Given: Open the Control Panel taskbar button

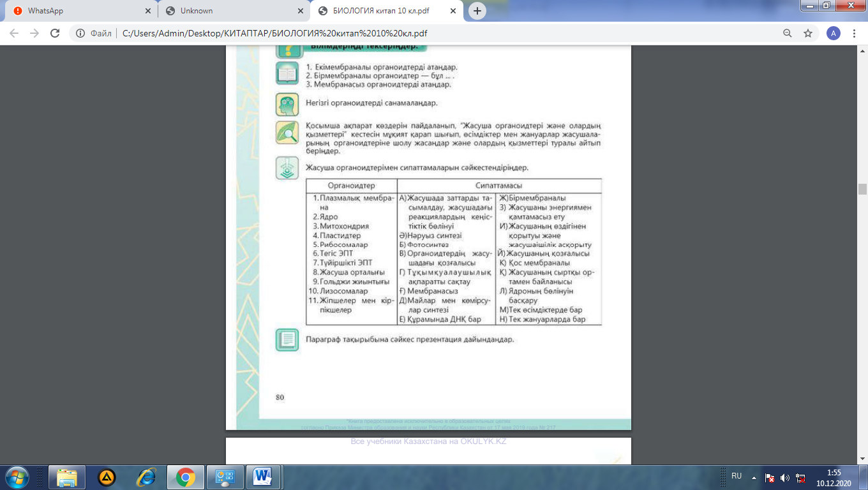Looking at the screenshot, I should point(225,477).
